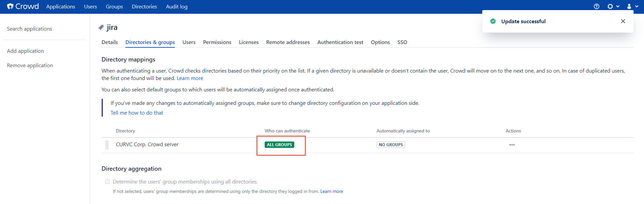Click the Directory aggregation heading
This screenshot has height=204, width=644.
(131, 169)
